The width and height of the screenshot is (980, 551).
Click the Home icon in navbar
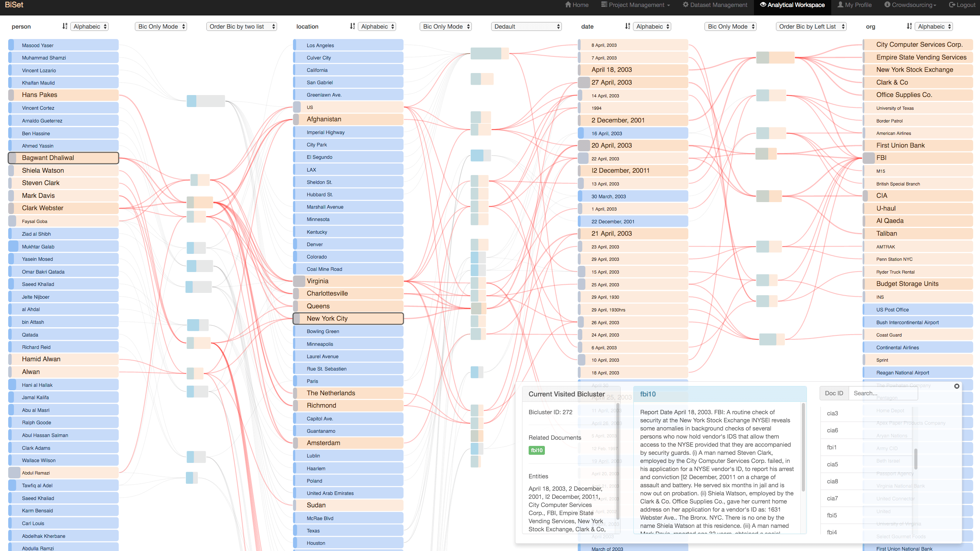click(568, 5)
